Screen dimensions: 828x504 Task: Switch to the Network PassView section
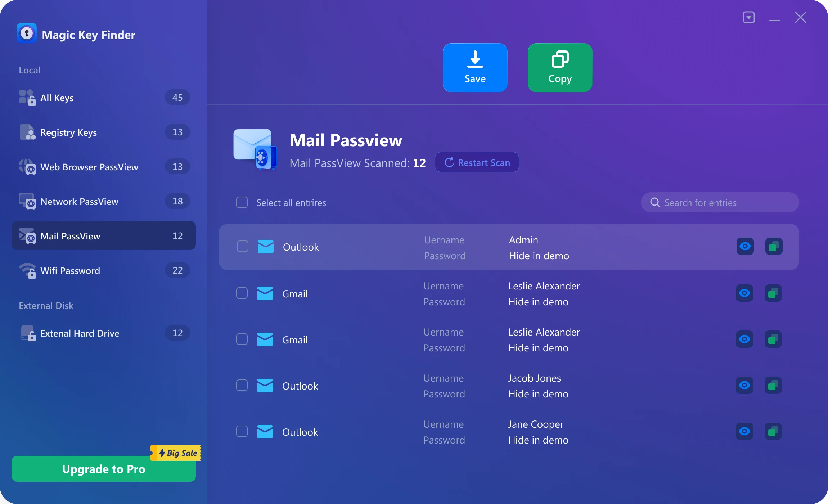click(79, 201)
